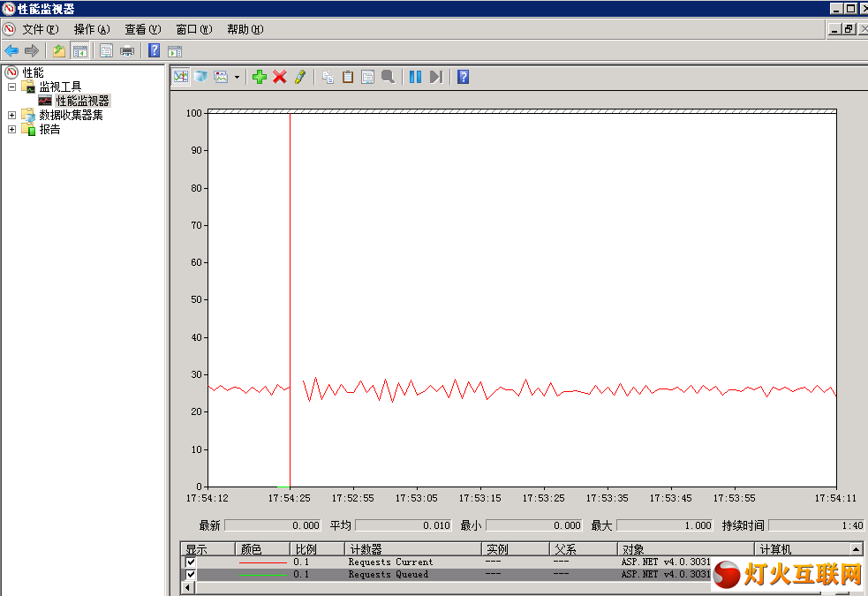
Task: Click the counter list scroll up arrow
Action: pos(856,549)
